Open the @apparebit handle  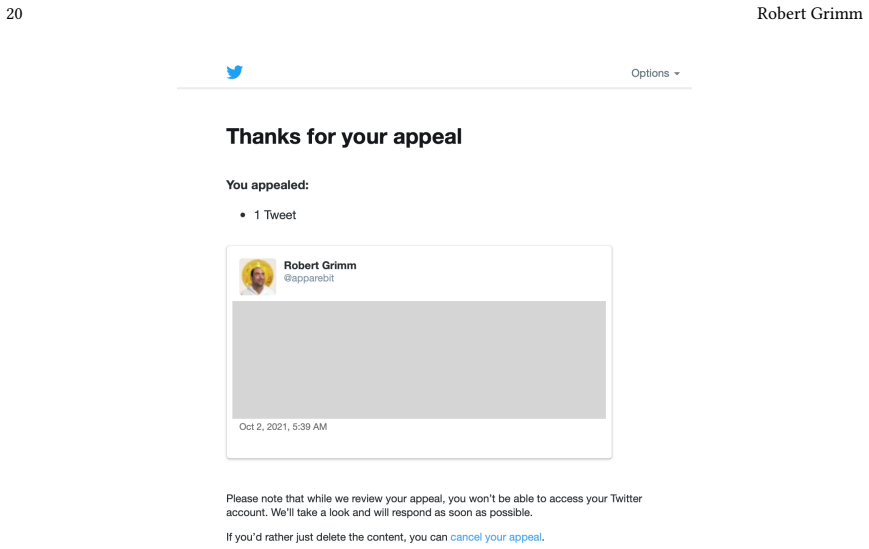309,278
